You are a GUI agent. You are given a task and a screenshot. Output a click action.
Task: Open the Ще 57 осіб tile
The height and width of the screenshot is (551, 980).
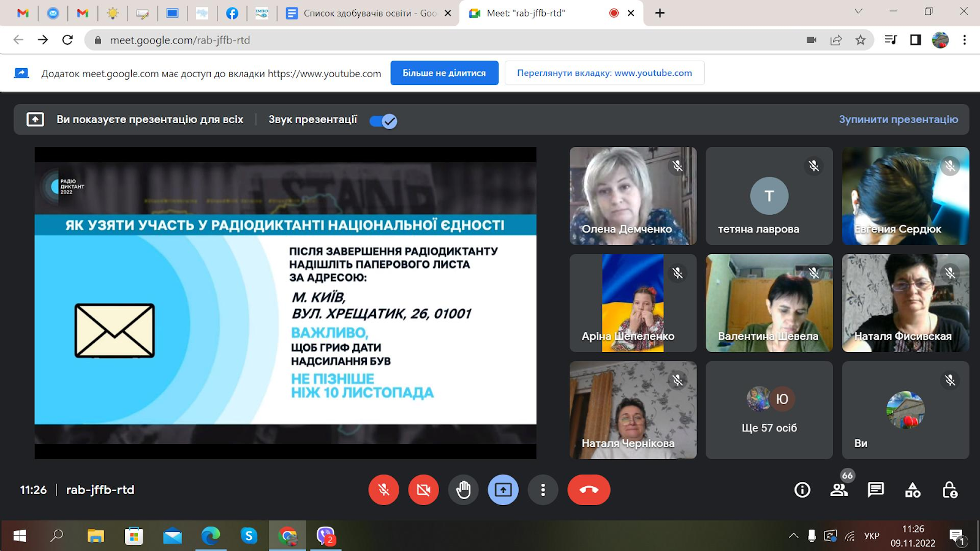(769, 410)
